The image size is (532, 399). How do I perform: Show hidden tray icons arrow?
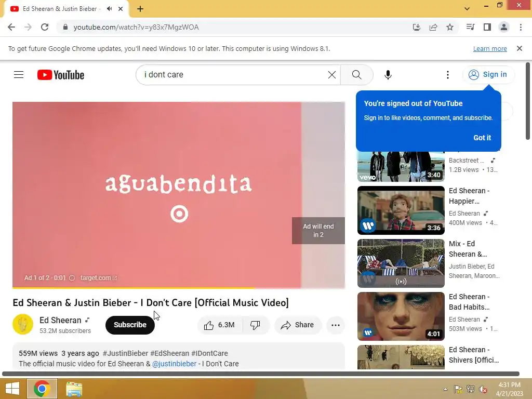click(x=445, y=390)
